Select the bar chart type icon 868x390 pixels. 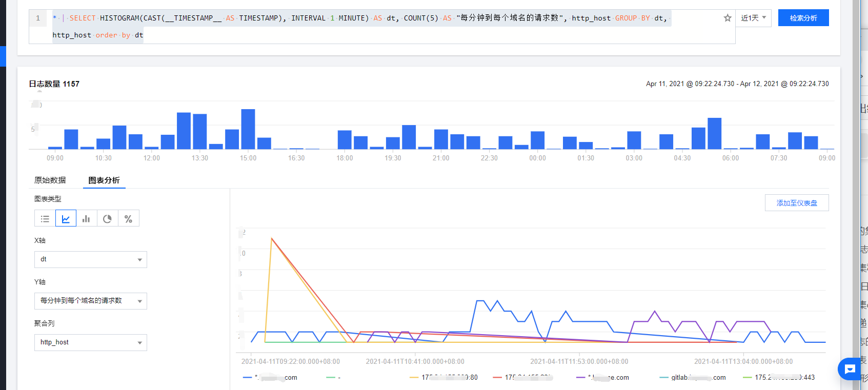(x=86, y=219)
